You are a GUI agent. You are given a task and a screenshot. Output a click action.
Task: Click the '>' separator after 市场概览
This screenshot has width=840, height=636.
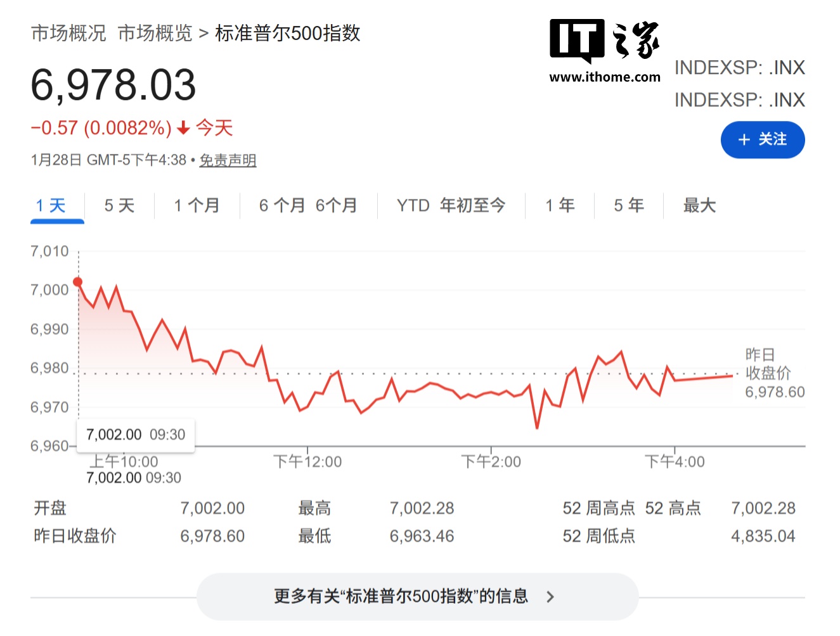coord(203,33)
